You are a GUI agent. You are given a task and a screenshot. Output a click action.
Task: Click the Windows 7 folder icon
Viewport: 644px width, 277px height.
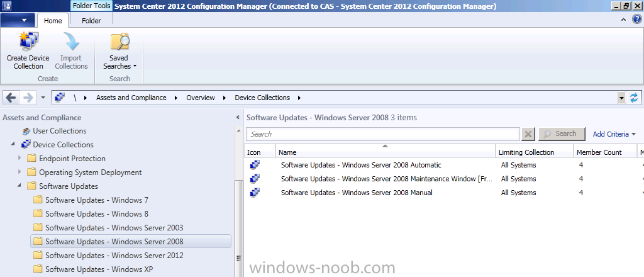(38, 200)
